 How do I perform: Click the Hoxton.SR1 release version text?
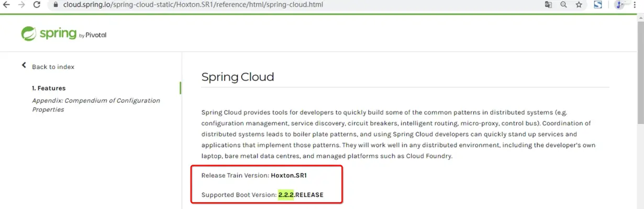pos(290,175)
